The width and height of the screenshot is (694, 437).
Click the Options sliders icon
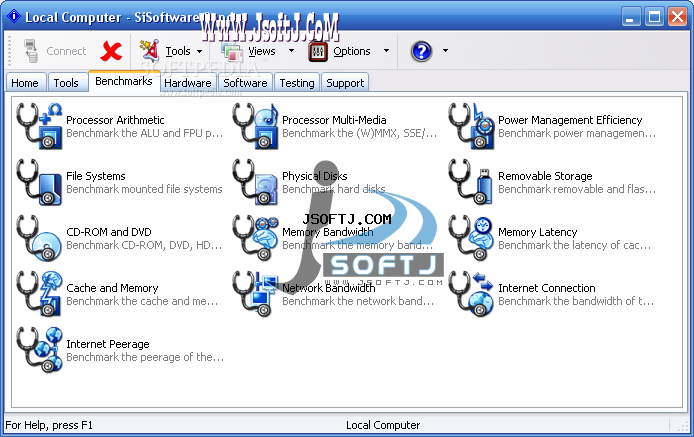click(318, 51)
